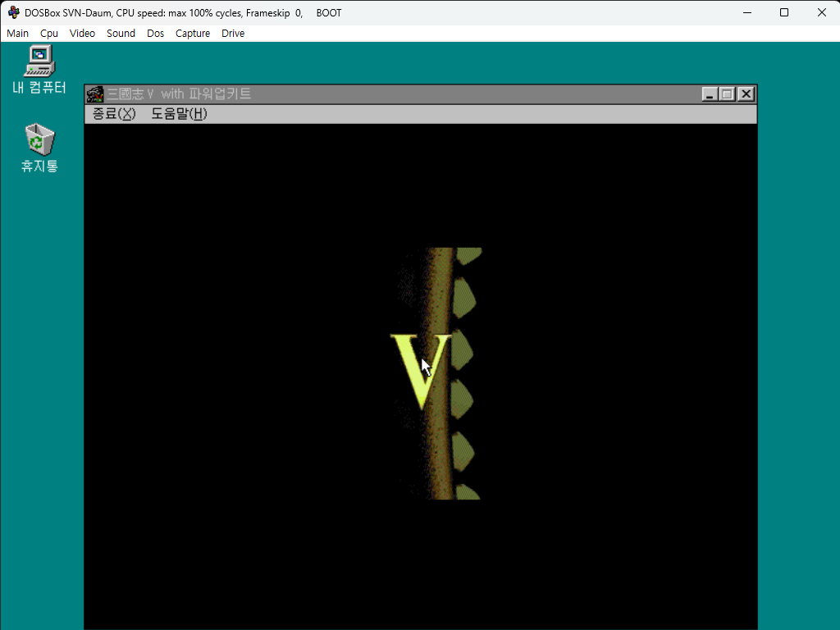Image resolution: width=840 pixels, height=630 pixels.
Task: Click the 내 컴퓨터 label text
Action: click(x=39, y=87)
